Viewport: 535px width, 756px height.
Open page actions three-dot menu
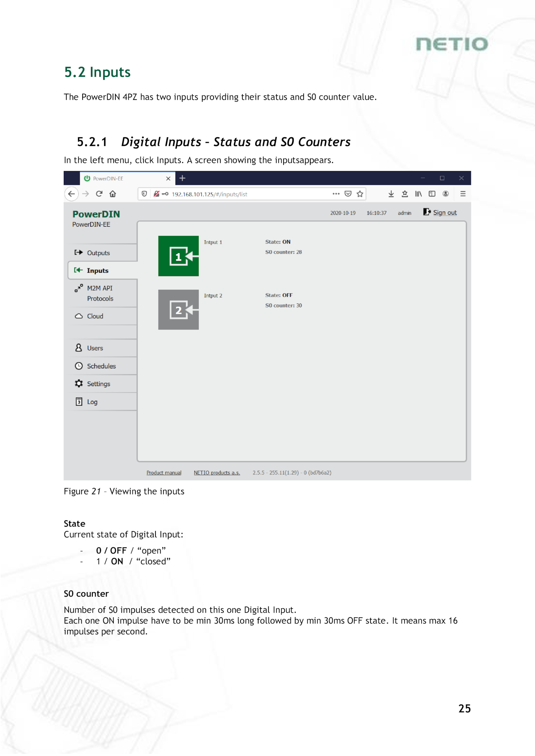click(336, 194)
